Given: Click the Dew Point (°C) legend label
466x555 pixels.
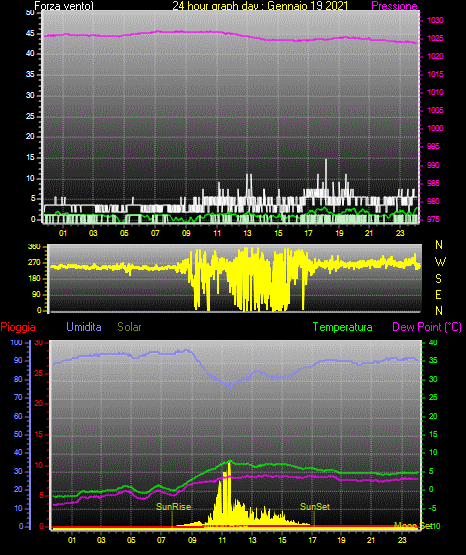Looking at the screenshot, I should (x=427, y=327).
